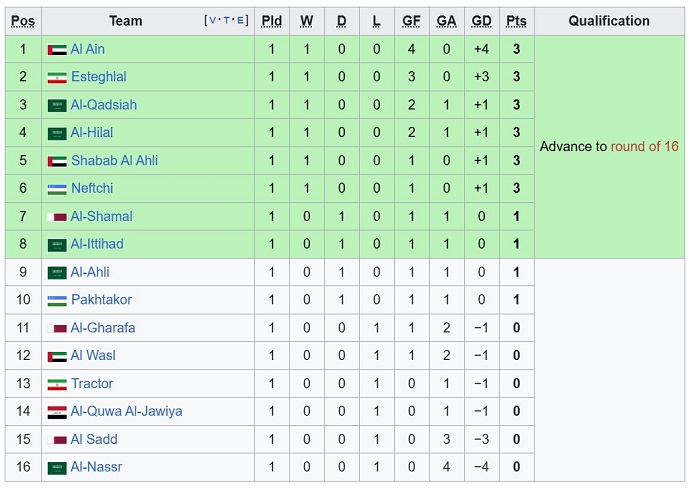Click the Saudi flag icon beside Al-Nassr
The image size is (700, 493).
coord(57,468)
